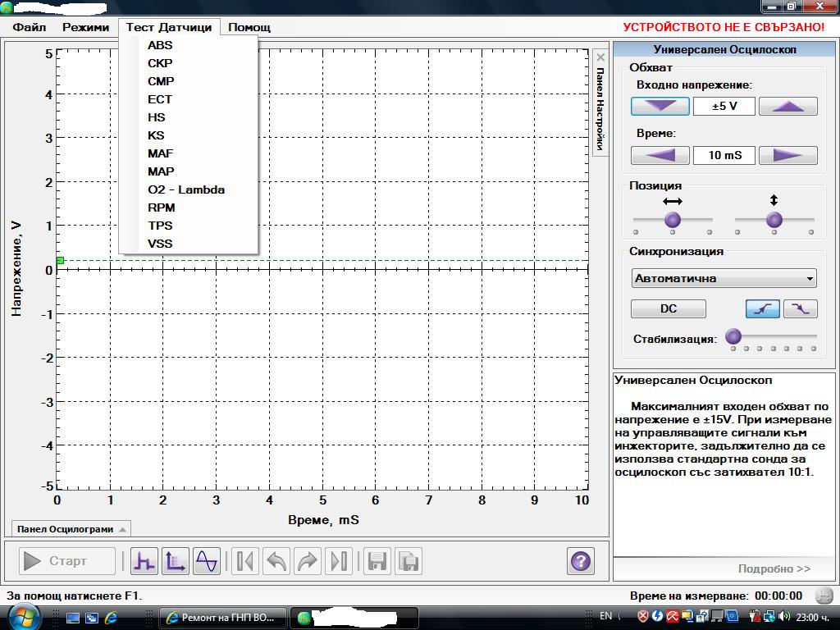The height and width of the screenshot is (630, 840).
Task: Select falling edge trigger button
Action: pyautogui.click(x=801, y=308)
